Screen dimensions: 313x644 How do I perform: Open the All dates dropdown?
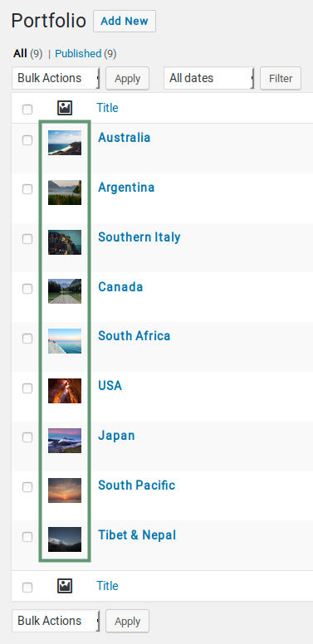click(x=209, y=78)
